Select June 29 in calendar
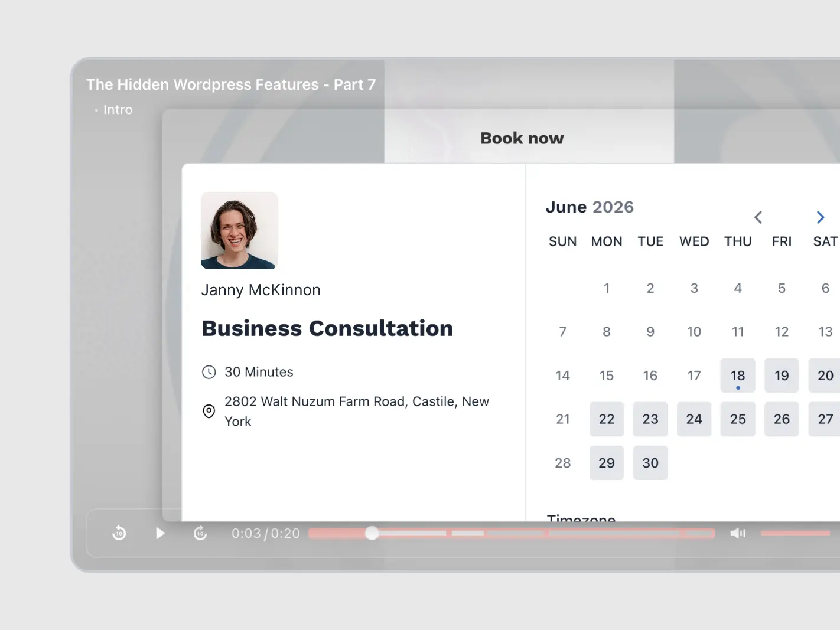Screen dimensions: 840x630 pos(607,463)
